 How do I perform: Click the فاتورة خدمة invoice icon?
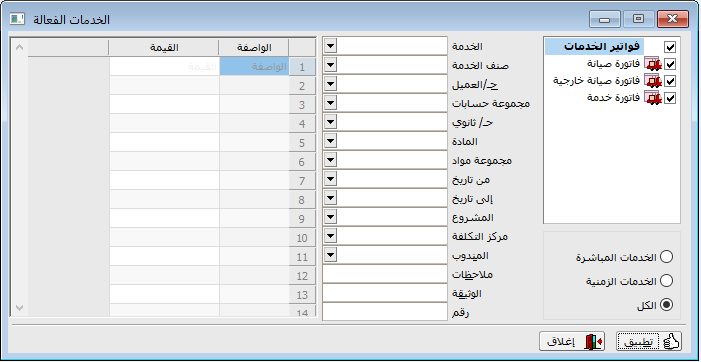click(x=653, y=97)
